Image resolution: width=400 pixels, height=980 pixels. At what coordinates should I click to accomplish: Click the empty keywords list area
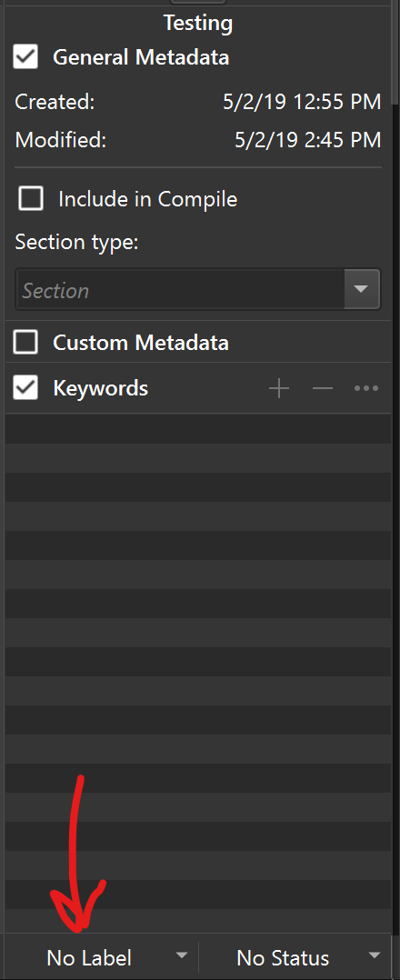click(199, 674)
